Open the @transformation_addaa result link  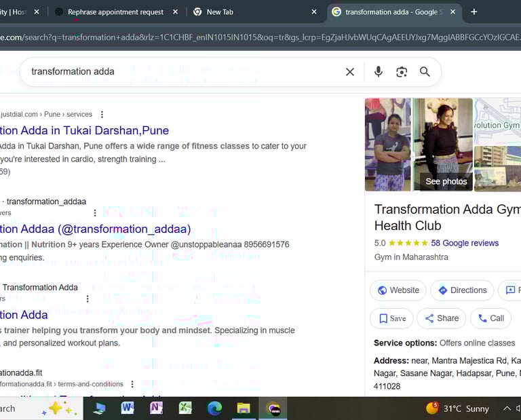[x=96, y=229]
